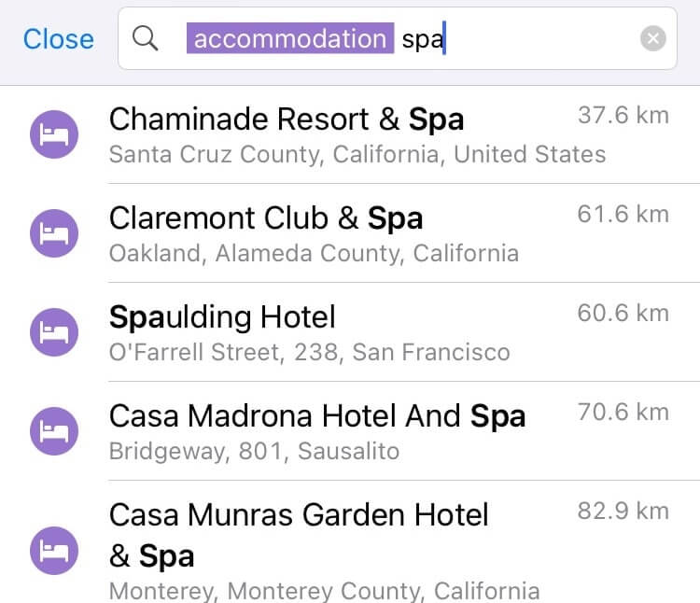This screenshot has width=700, height=603.
Task: Click the Bridgeway, 801, Sausalito address
Action: (x=254, y=452)
